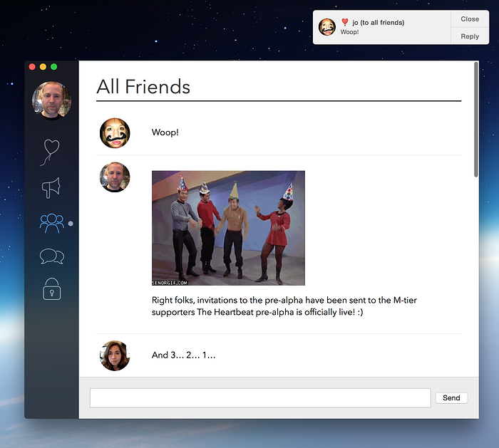Click the red close window button
The height and width of the screenshot is (448, 499).
(x=32, y=67)
